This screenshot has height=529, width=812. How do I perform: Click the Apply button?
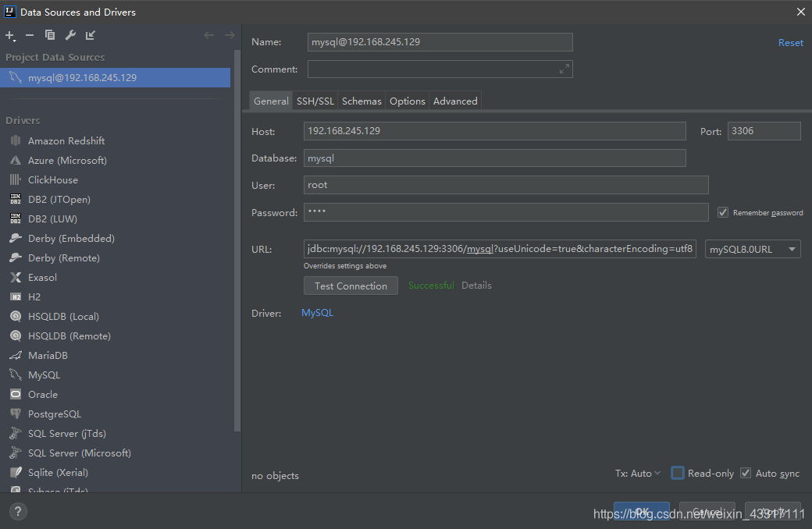[773, 511]
